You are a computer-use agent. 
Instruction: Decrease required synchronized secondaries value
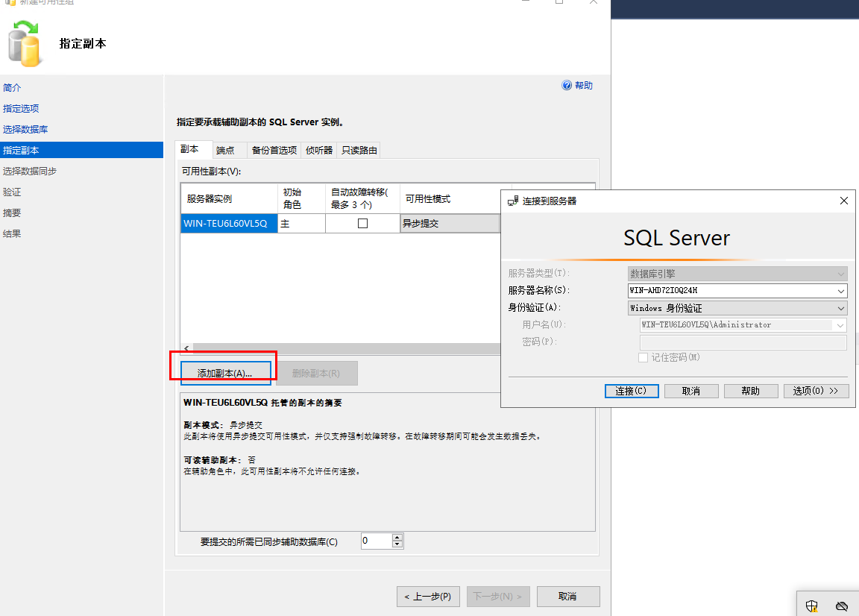click(397, 544)
